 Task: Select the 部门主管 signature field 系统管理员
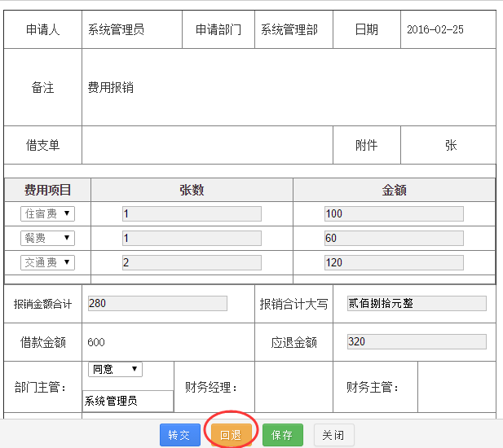128,401
